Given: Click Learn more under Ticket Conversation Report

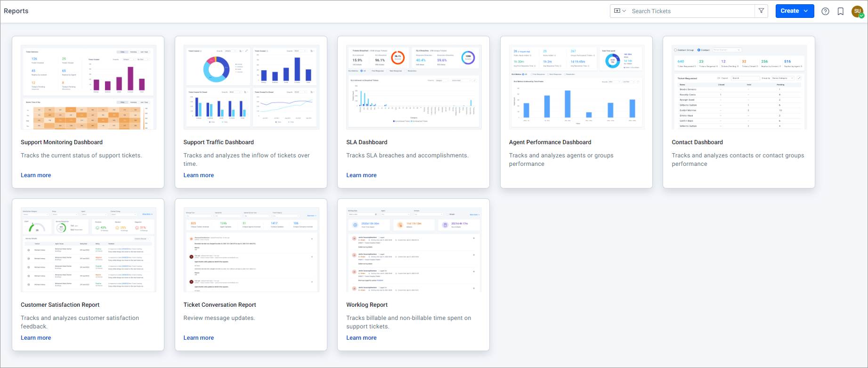Looking at the screenshot, I should 199,338.
